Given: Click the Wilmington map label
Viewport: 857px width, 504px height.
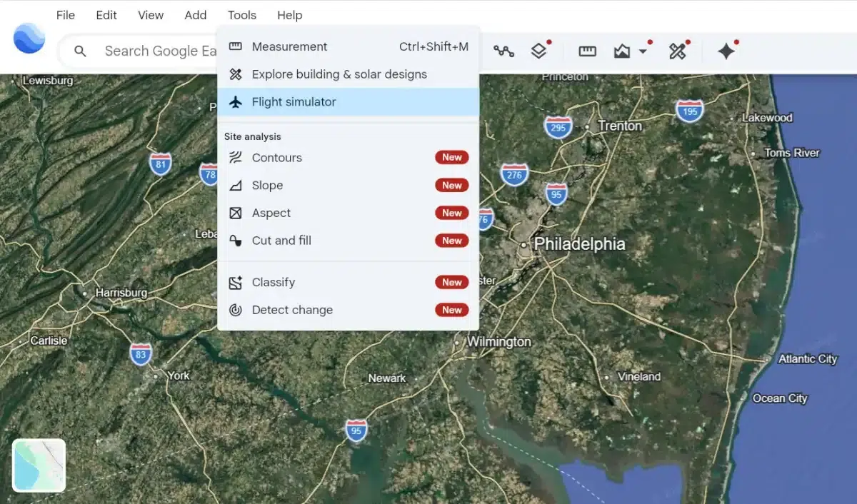Looking at the screenshot, I should click(x=499, y=342).
